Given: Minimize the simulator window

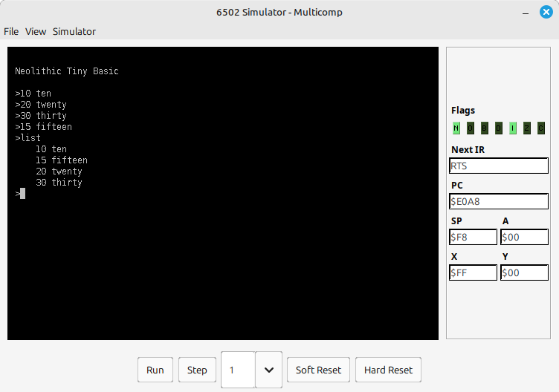Looking at the screenshot, I should pyautogui.click(x=526, y=12).
